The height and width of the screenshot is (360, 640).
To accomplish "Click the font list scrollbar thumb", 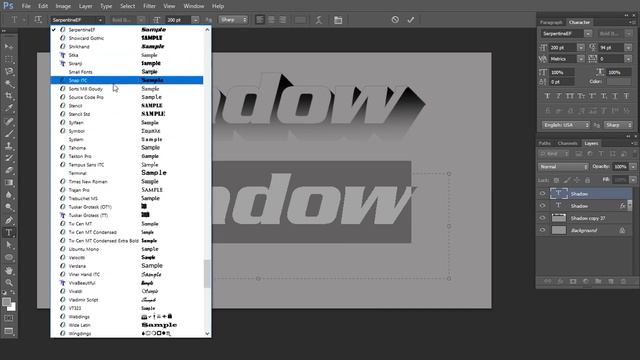I will click(207, 273).
